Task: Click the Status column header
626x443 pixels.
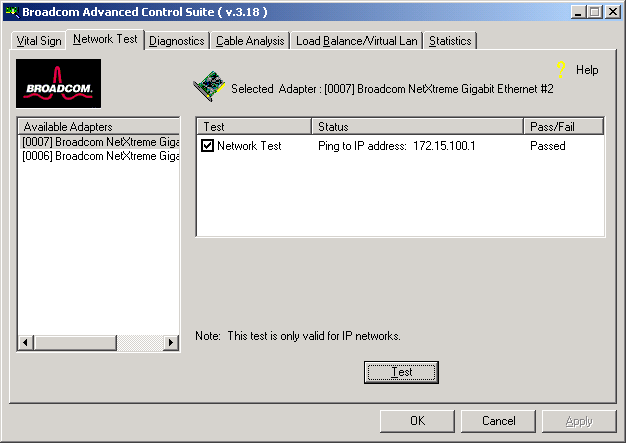Action: [x=417, y=127]
